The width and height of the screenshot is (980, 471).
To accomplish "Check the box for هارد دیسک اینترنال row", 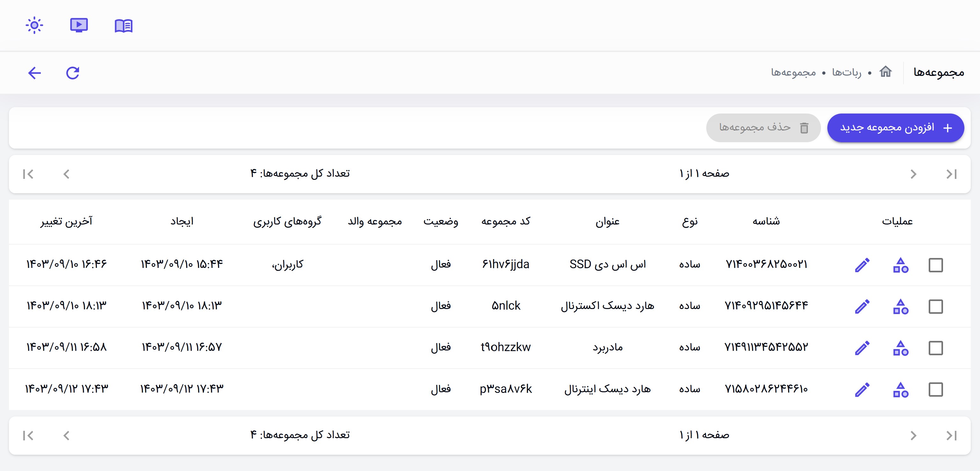I will [x=935, y=389].
